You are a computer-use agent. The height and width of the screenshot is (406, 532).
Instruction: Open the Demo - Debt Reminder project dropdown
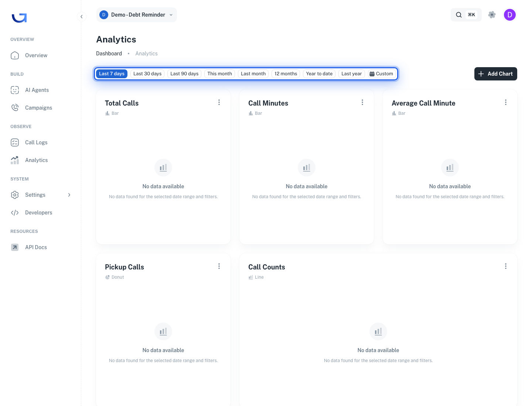[x=136, y=15]
